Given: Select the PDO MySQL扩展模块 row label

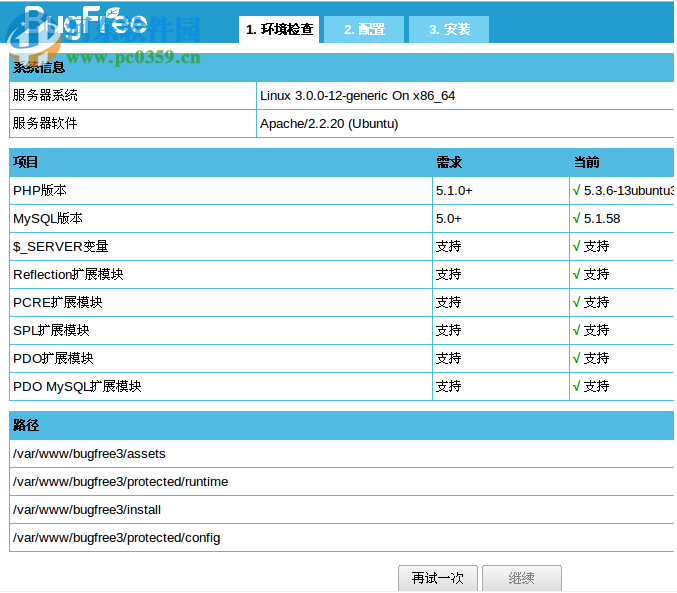Looking at the screenshot, I should click(77, 386).
